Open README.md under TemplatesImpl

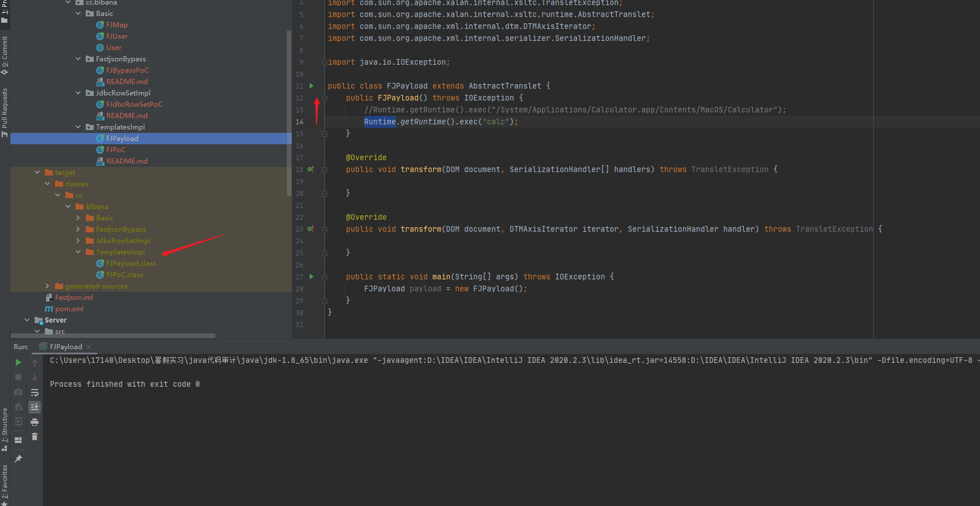127,161
